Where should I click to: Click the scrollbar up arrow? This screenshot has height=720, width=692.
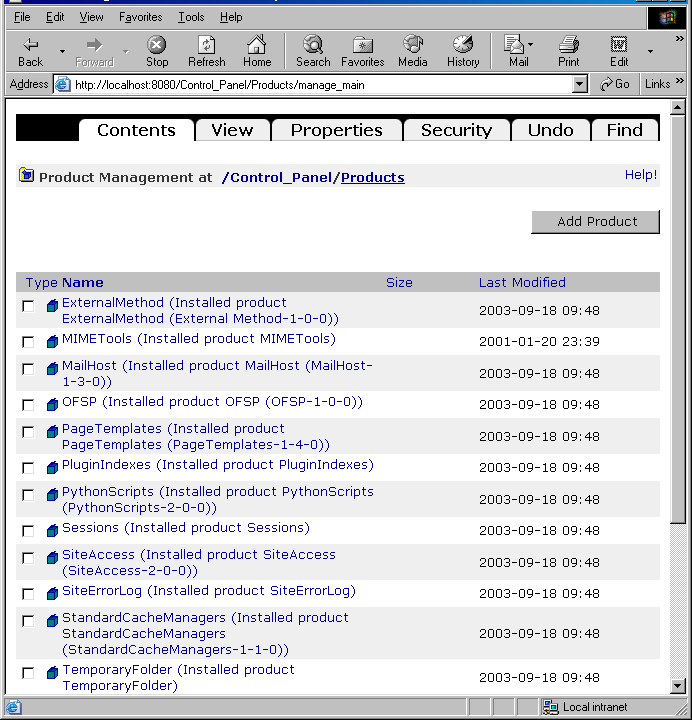click(677, 108)
